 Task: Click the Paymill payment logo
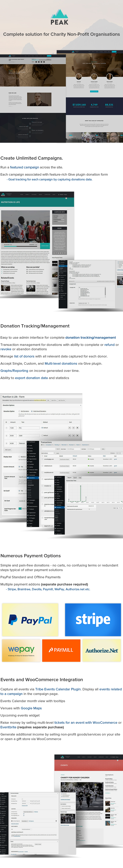pos(61,650)
